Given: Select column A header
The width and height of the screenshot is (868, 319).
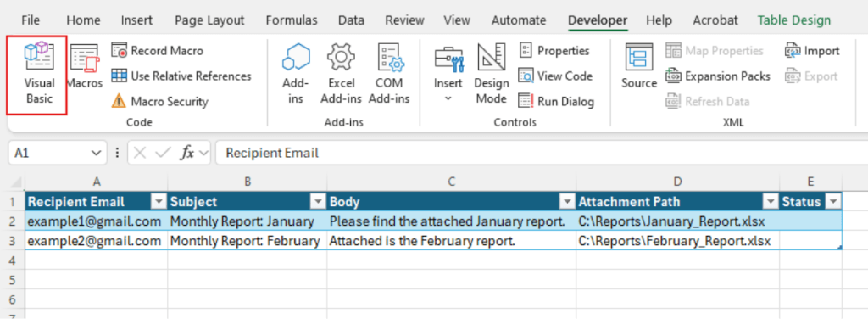Looking at the screenshot, I should (x=97, y=182).
